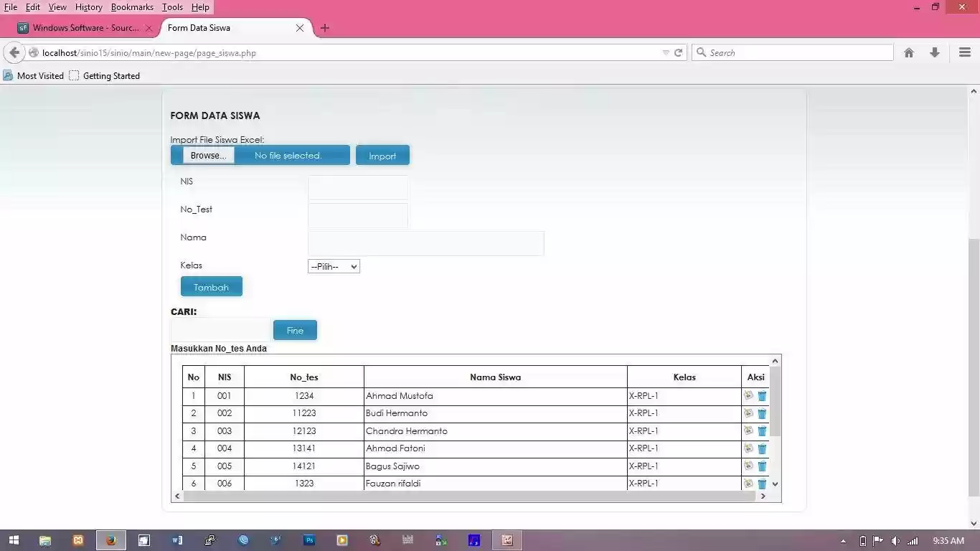Edit the record for Ahmad Mustofa
Viewport: 980px width, 551px height.
click(748, 395)
